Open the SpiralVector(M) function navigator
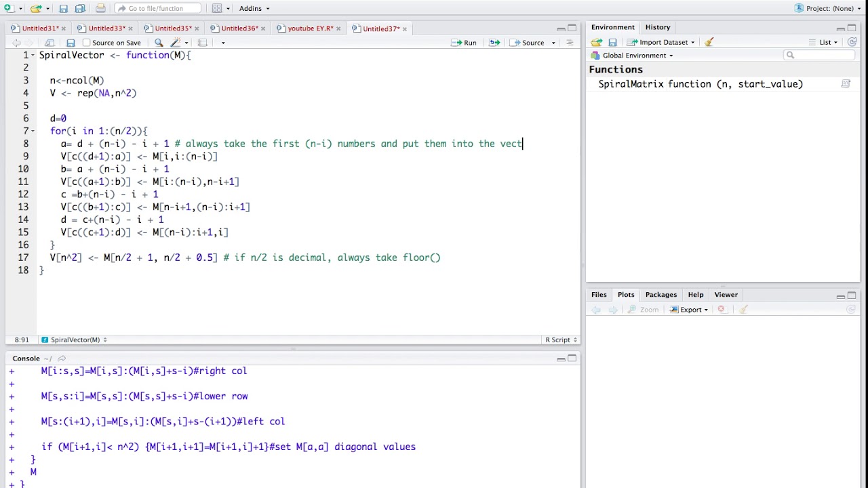Image resolution: width=868 pixels, height=488 pixels. coord(75,340)
